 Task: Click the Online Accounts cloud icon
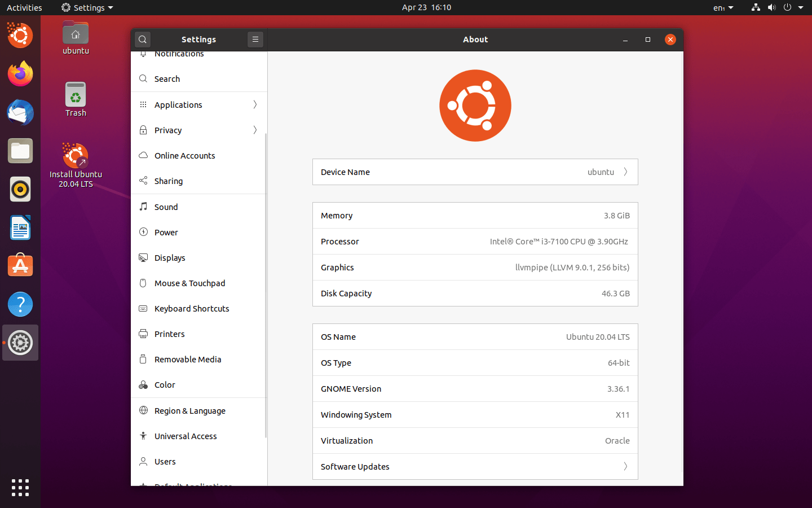click(x=143, y=155)
